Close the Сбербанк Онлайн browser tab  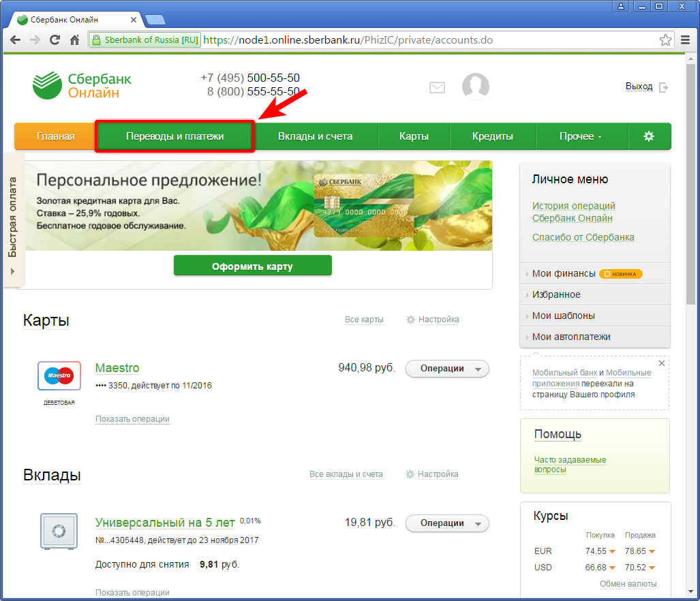(x=134, y=20)
